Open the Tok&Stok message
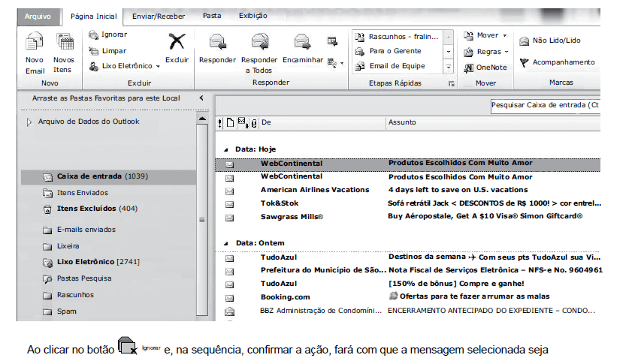Image resolution: width=635 pixels, height=364 pixels. (x=408, y=203)
